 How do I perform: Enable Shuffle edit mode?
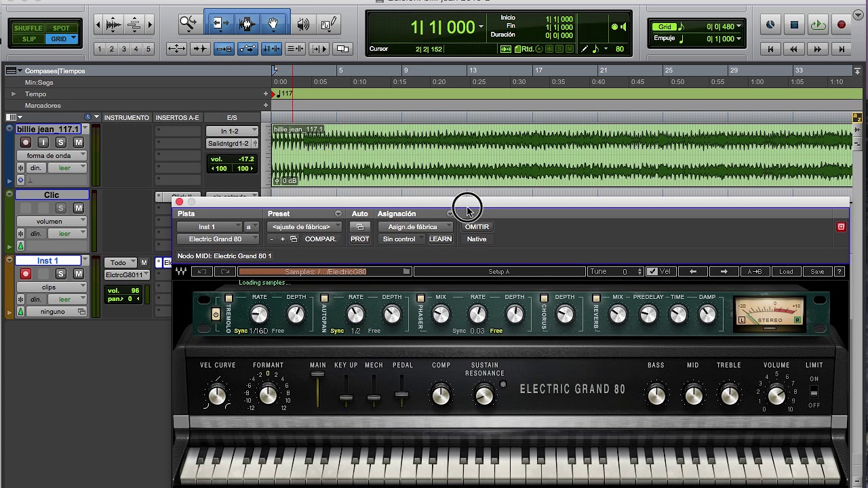(28, 28)
